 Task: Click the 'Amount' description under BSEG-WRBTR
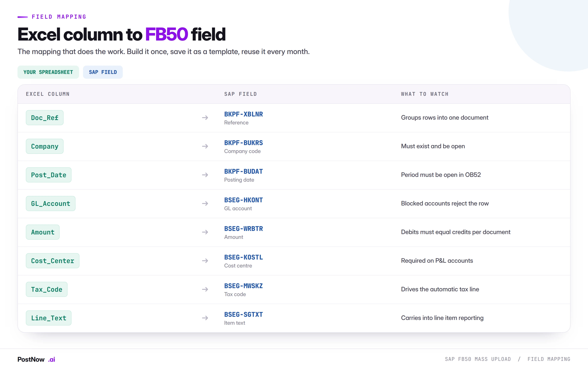[233, 237]
